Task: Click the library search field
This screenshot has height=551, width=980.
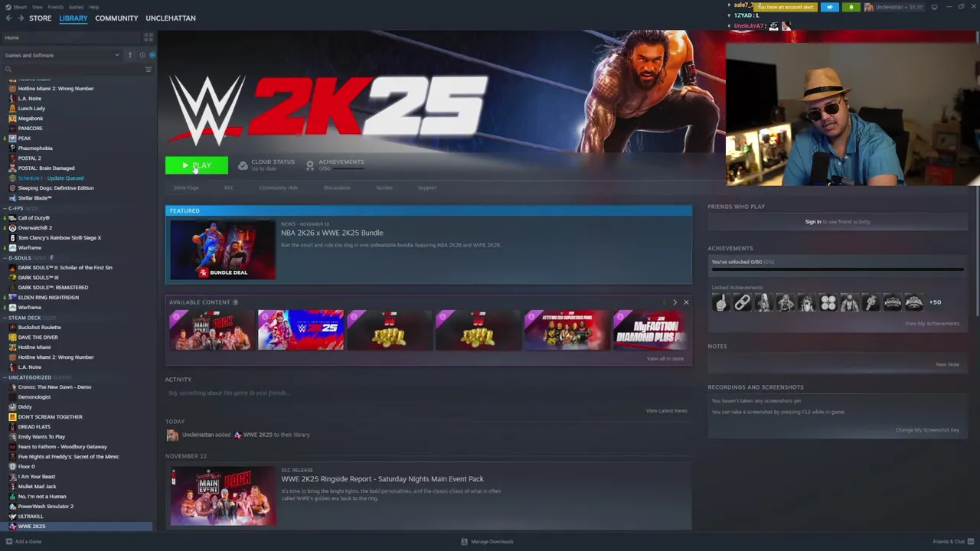Action: coord(73,70)
